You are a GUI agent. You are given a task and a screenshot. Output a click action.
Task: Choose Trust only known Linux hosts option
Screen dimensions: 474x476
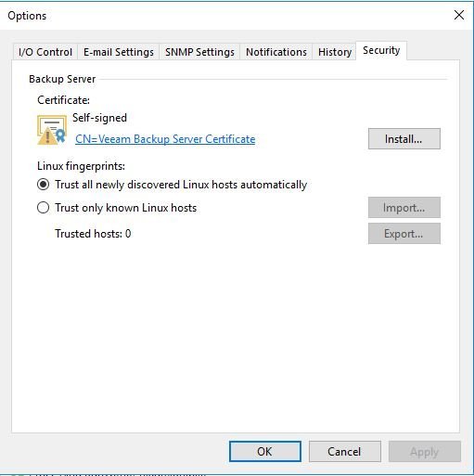point(117,208)
